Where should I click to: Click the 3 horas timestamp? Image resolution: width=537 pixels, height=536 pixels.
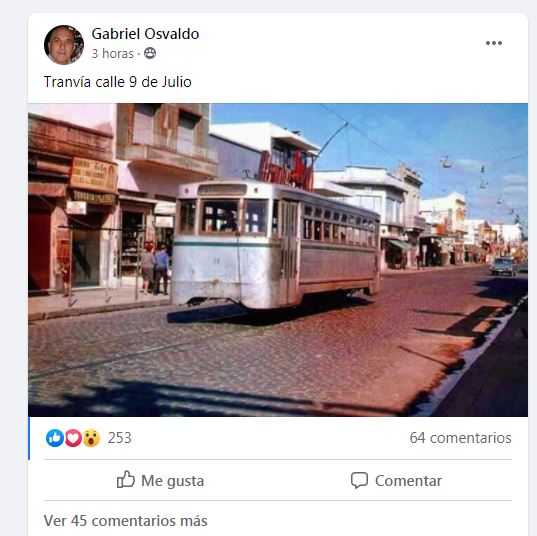pyautogui.click(x=112, y=53)
